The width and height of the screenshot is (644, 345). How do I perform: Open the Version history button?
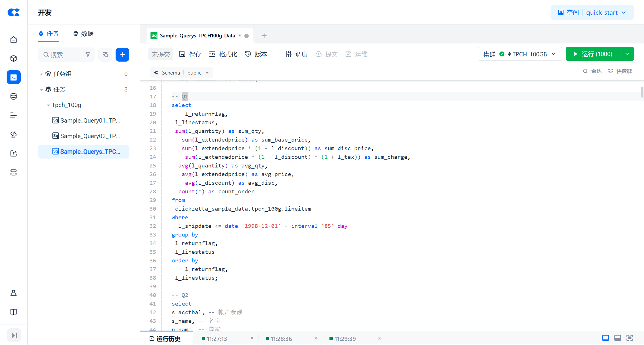point(256,54)
